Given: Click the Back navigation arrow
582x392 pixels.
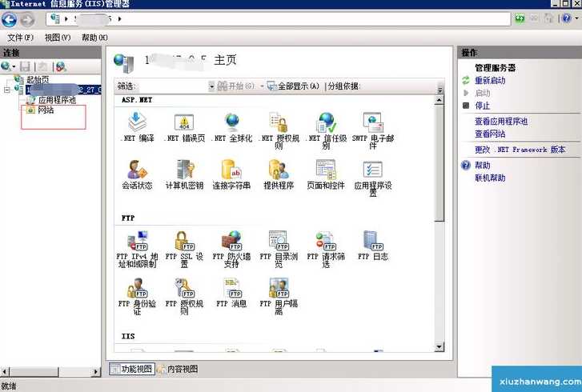Looking at the screenshot, I should [x=10, y=19].
